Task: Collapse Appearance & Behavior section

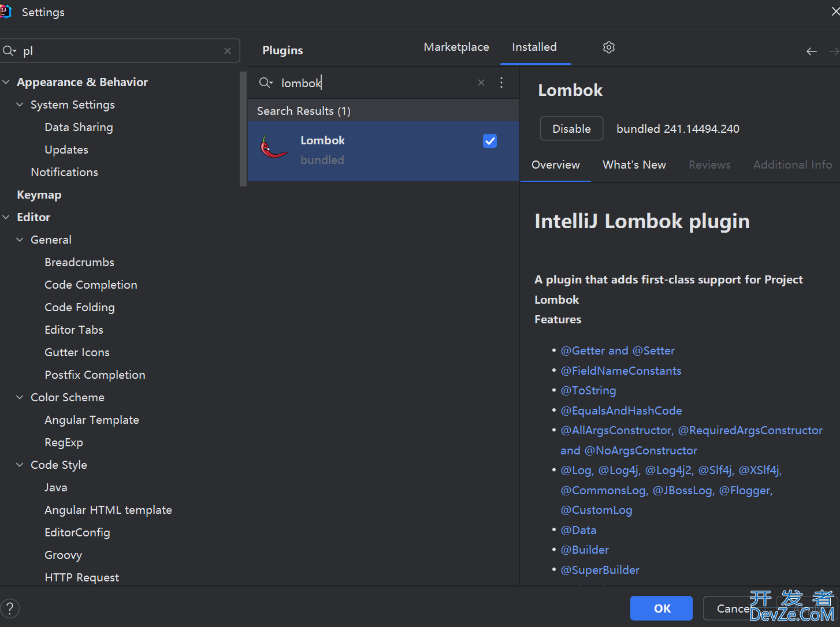Action: (6, 82)
